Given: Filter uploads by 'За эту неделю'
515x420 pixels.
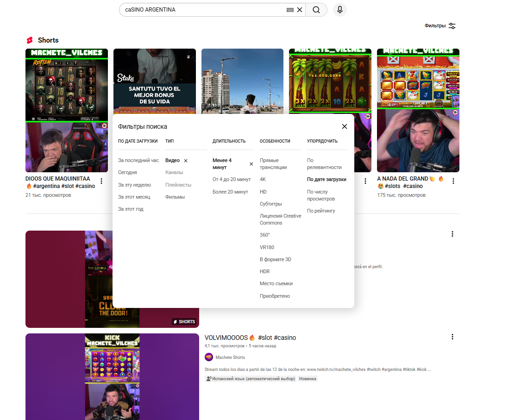Looking at the screenshot, I should pos(134,185).
